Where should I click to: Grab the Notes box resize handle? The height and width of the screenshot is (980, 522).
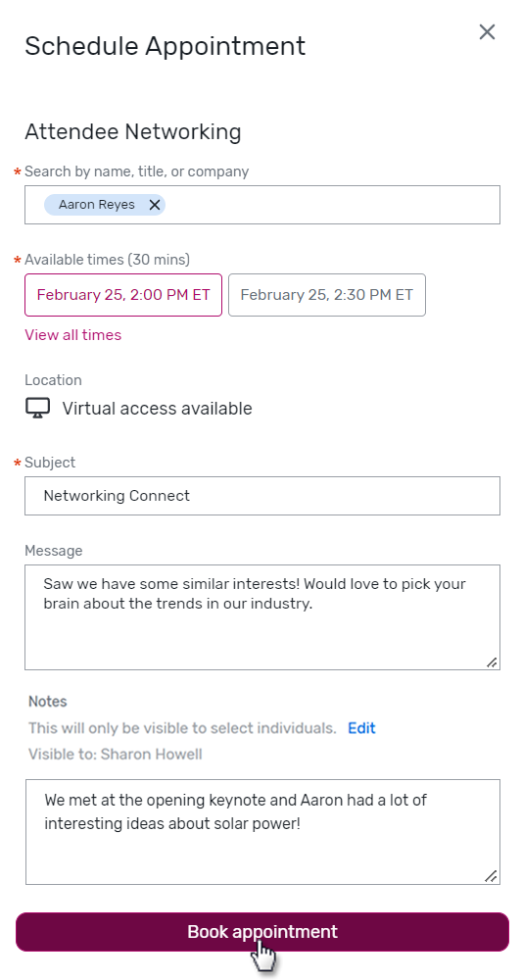492,876
